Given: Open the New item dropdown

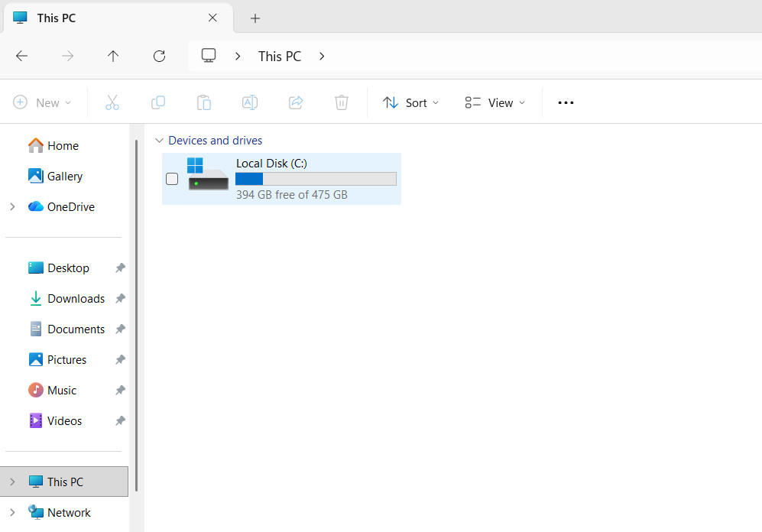Looking at the screenshot, I should tap(42, 102).
